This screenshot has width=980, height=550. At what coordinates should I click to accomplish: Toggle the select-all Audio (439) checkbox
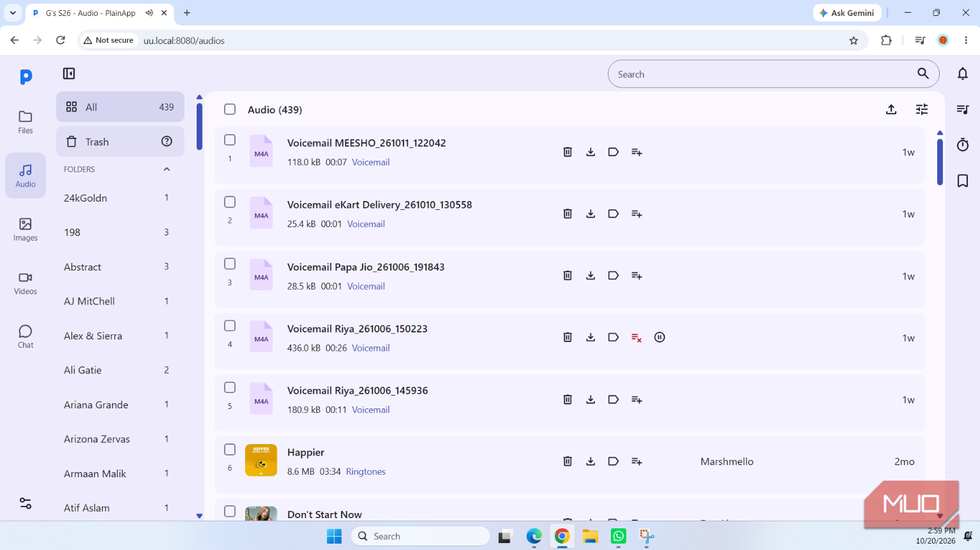point(230,110)
